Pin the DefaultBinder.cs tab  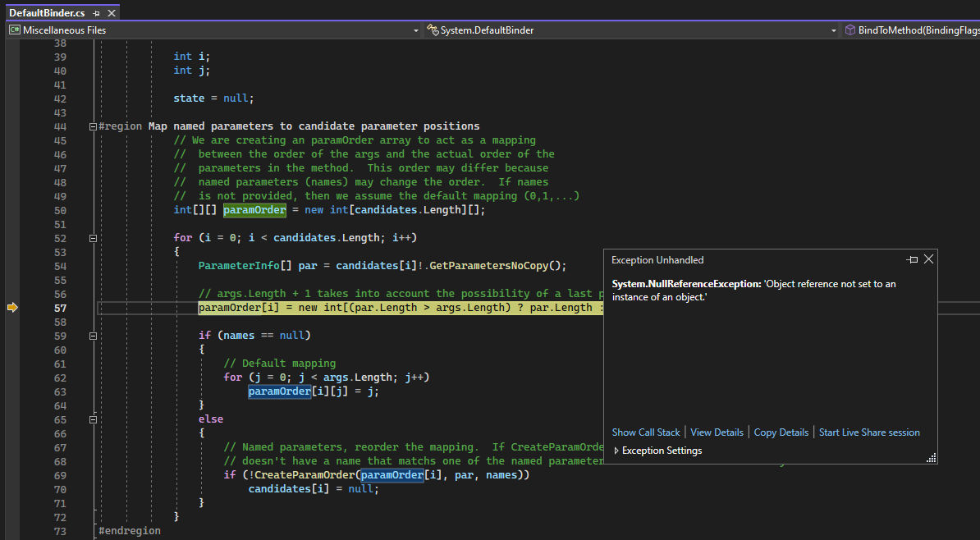97,13
